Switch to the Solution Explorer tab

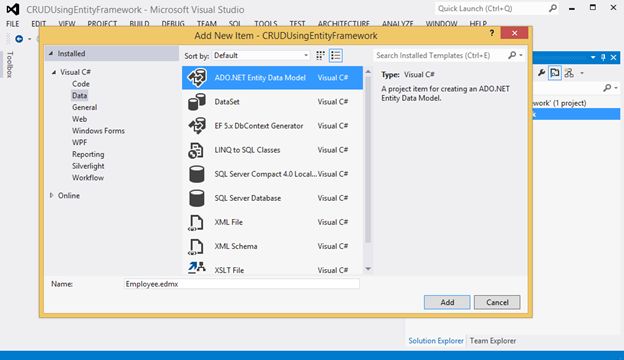pyautogui.click(x=436, y=341)
